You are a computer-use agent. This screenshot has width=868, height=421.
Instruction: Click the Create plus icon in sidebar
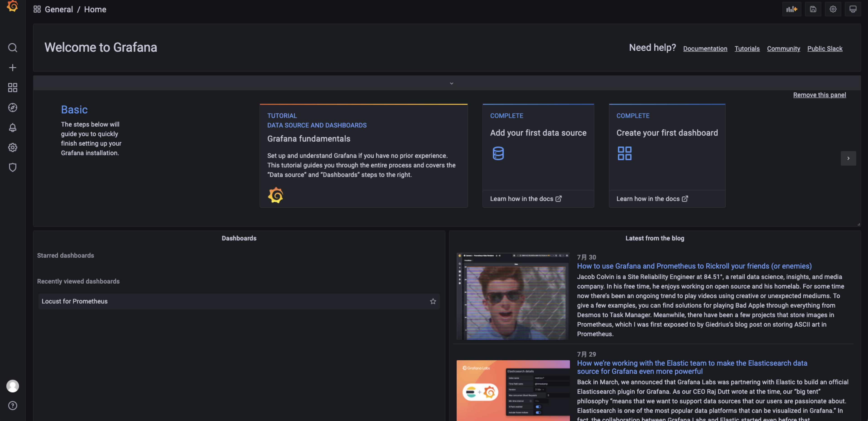point(12,67)
